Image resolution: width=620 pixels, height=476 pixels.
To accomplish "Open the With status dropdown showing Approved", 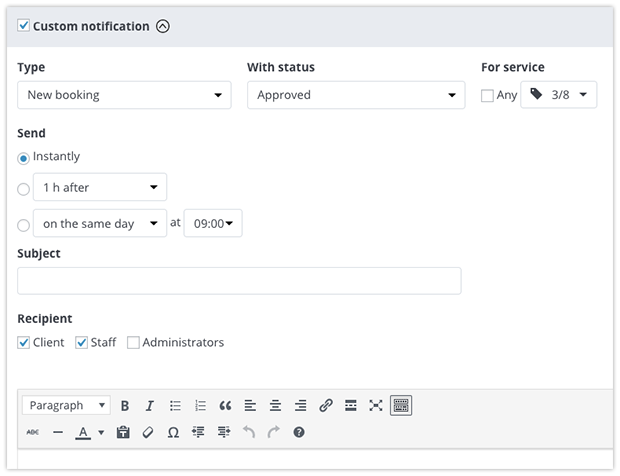I will pyautogui.click(x=356, y=95).
